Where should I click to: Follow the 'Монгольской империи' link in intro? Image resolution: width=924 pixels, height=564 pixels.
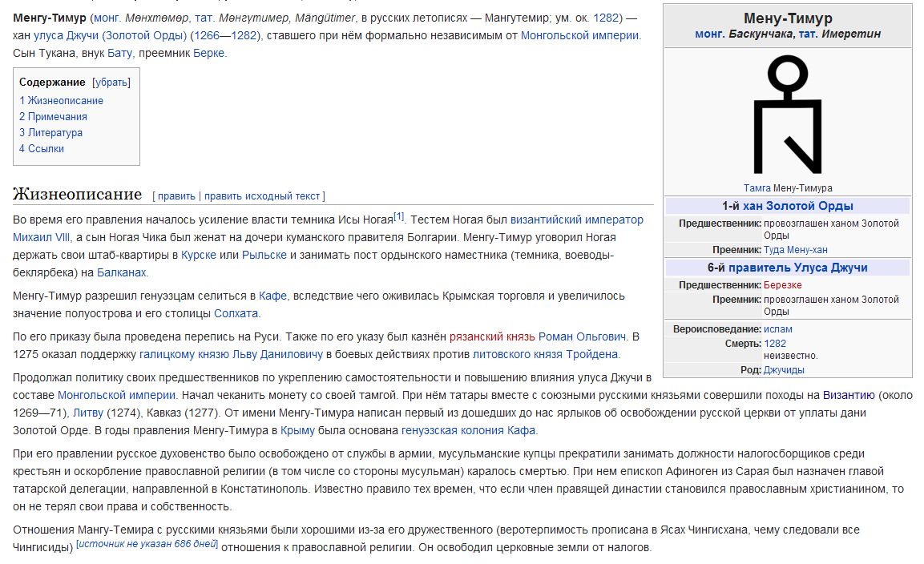point(580,36)
